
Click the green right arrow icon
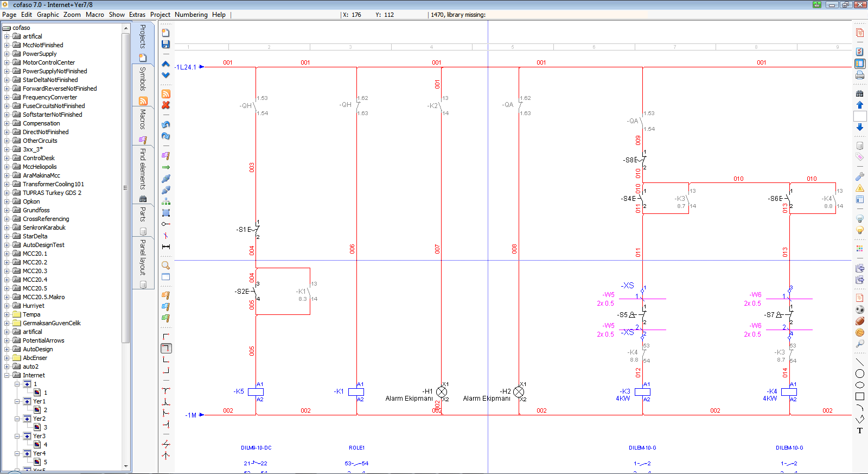[x=165, y=167]
